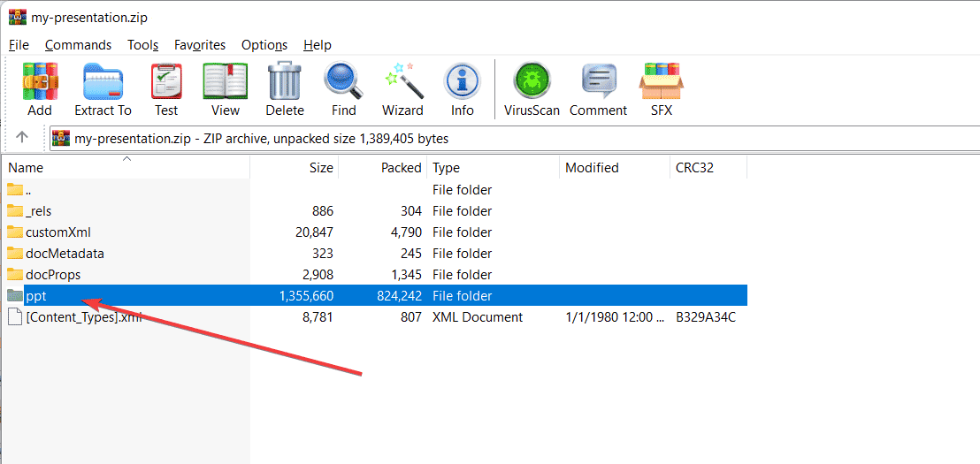The width and height of the screenshot is (980, 464).
Task: Click the Add toolbar icon
Action: tap(40, 82)
